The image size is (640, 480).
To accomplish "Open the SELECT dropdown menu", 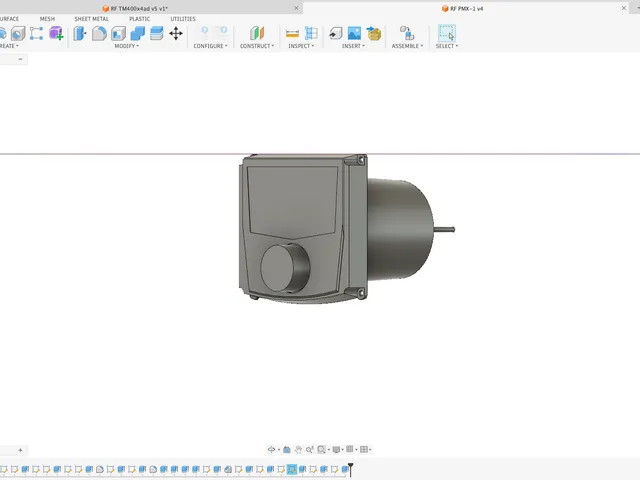I will 447,46.
